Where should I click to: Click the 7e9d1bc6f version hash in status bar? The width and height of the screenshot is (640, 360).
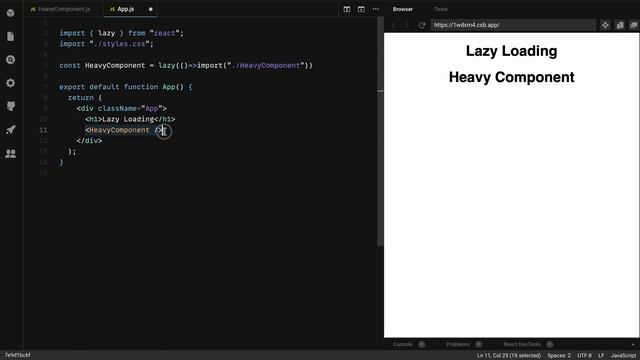click(17, 355)
